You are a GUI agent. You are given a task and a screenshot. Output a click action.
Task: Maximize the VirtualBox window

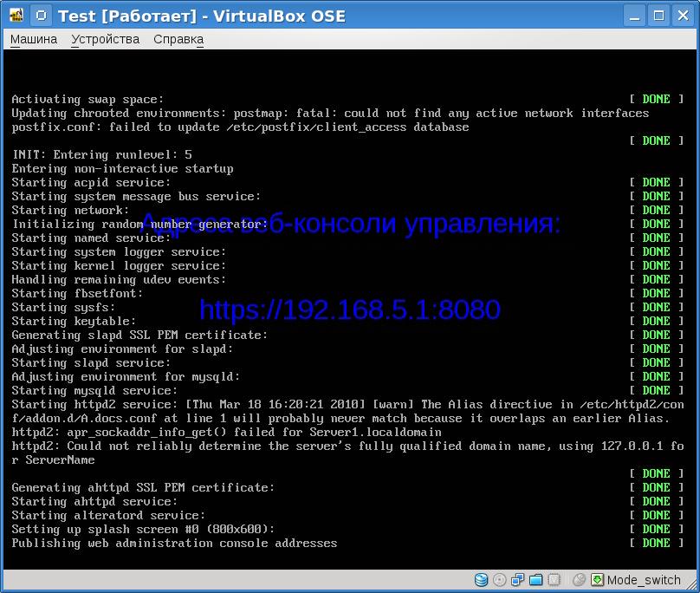point(658,15)
